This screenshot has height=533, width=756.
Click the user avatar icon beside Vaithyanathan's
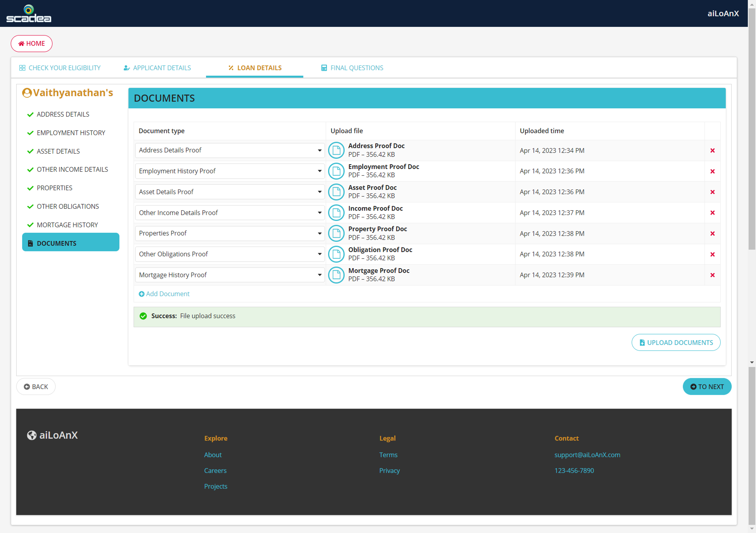[x=27, y=93]
